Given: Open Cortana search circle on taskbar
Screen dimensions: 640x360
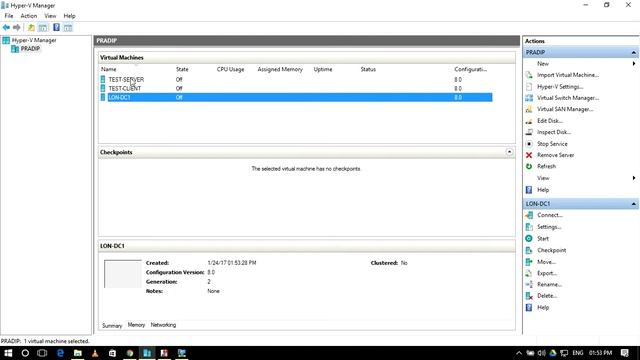Looking at the screenshot, I should tap(25, 353).
